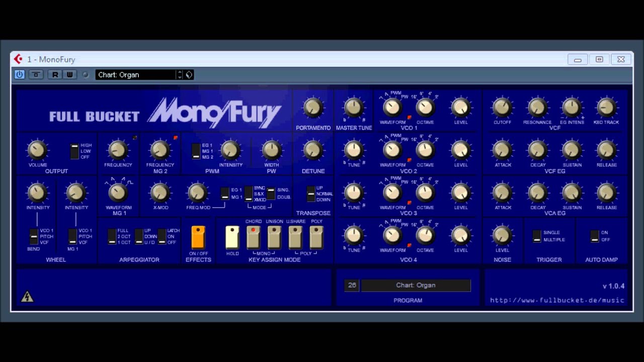
Task: Flip the MG 1 wheel destination switch
Action: tap(72, 236)
